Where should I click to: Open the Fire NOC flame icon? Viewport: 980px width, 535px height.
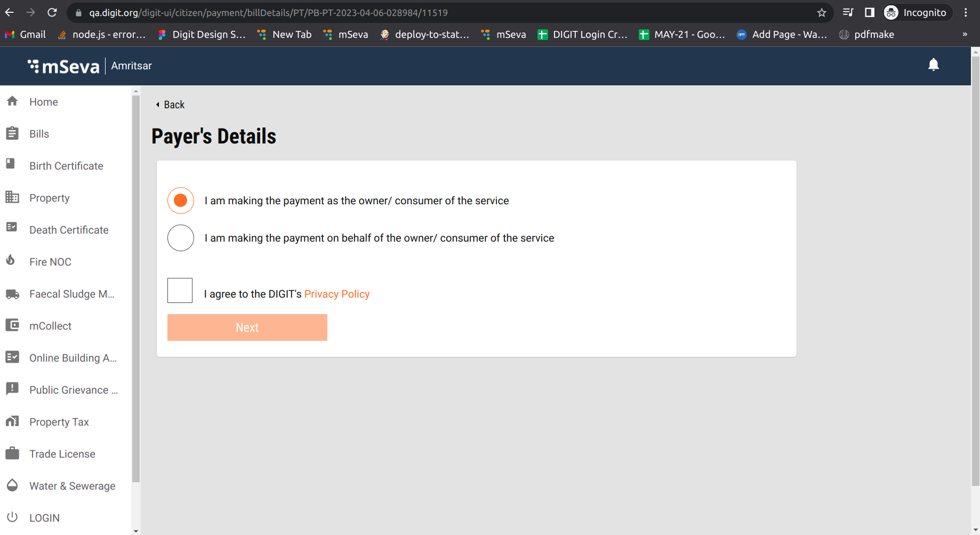[11, 261]
